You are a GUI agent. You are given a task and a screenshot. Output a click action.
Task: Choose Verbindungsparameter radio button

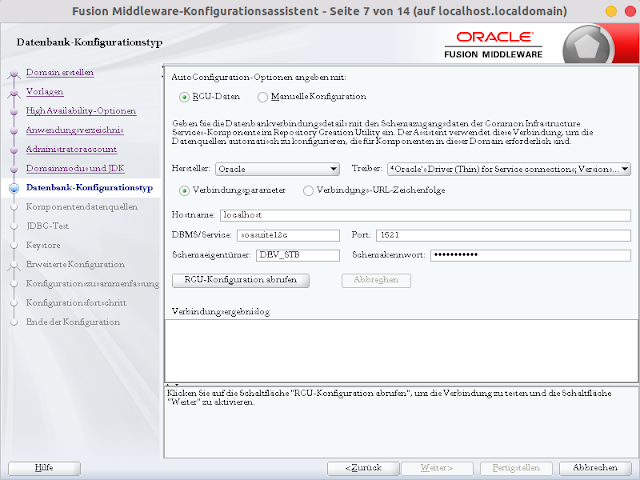pos(184,191)
